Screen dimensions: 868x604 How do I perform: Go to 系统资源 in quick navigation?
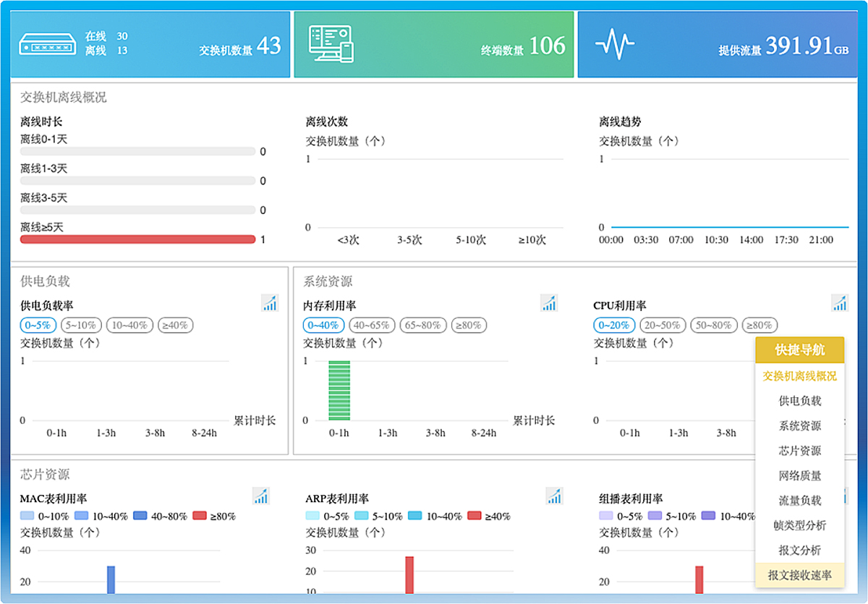(x=799, y=426)
